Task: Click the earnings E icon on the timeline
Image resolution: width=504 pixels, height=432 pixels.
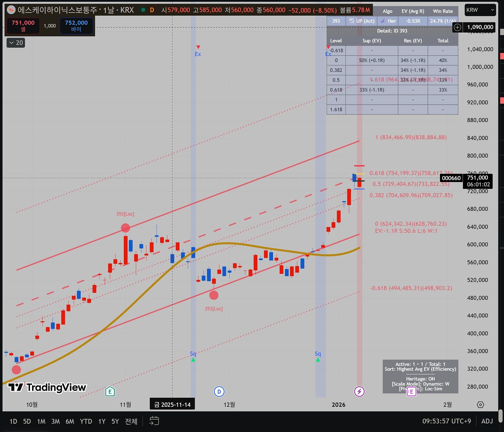Action: point(110,392)
